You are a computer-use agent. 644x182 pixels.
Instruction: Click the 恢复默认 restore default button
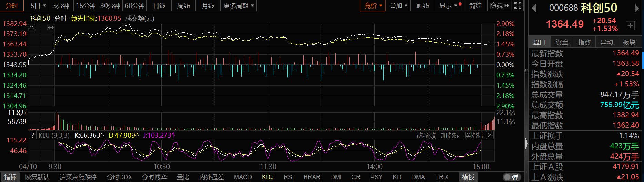(37, 177)
